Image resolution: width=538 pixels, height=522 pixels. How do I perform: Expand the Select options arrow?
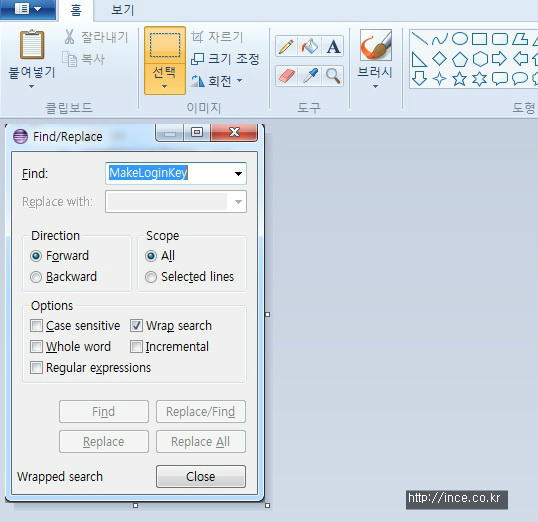165,86
